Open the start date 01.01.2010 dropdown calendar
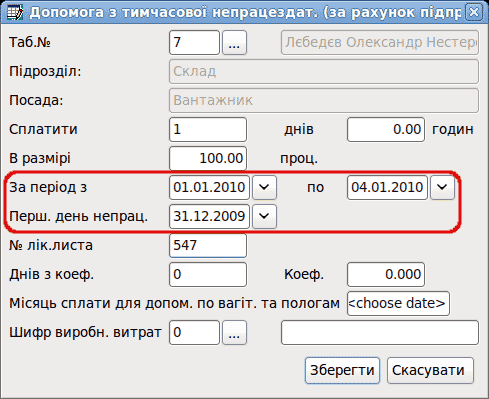 (x=264, y=187)
